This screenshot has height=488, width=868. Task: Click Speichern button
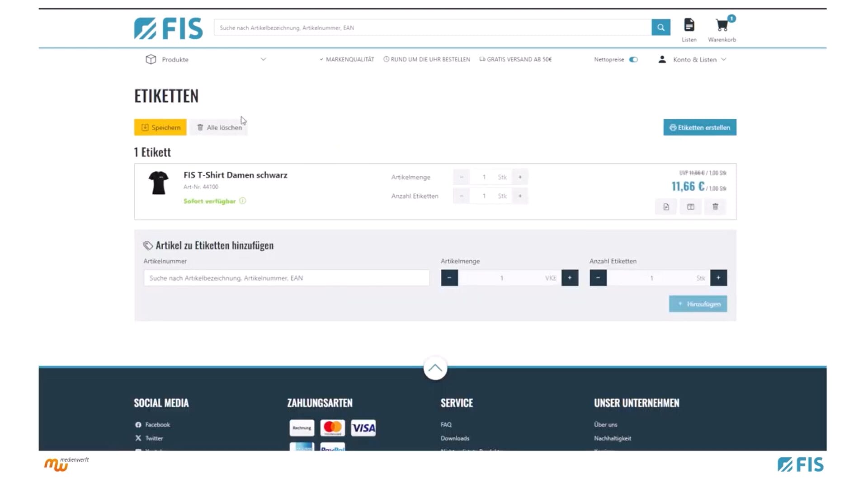[160, 127]
